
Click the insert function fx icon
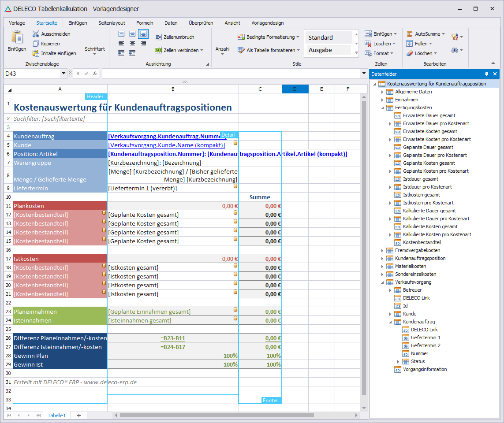pyautogui.click(x=95, y=74)
